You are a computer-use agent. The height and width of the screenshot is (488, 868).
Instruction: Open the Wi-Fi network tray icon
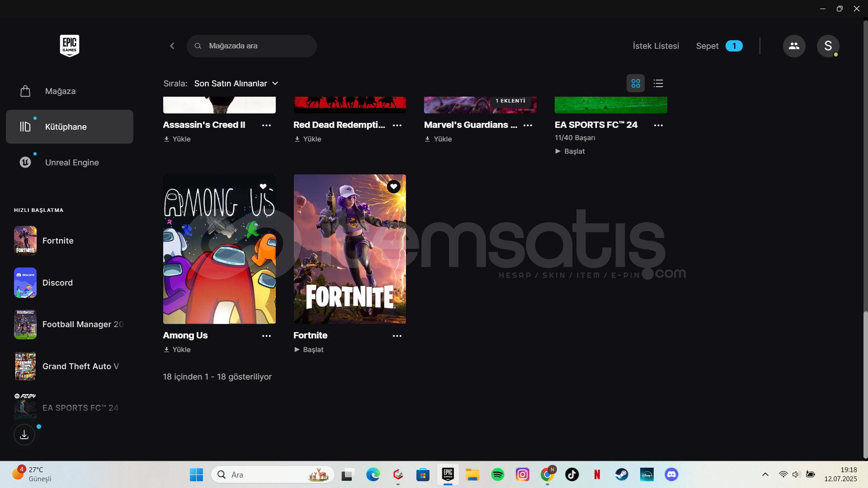point(783,475)
